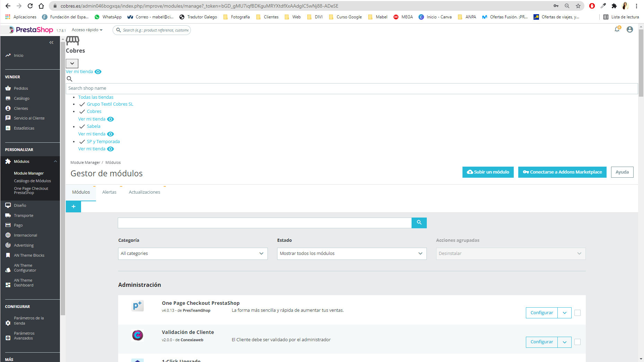
Task: Click eye icon under SP y Temporada
Action: click(111, 149)
